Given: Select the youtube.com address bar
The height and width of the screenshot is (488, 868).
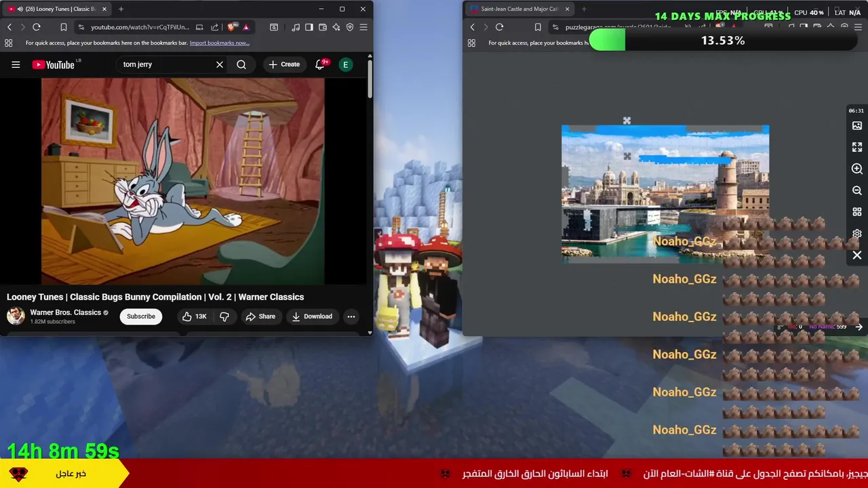Looking at the screenshot, I should coord(140,27).
